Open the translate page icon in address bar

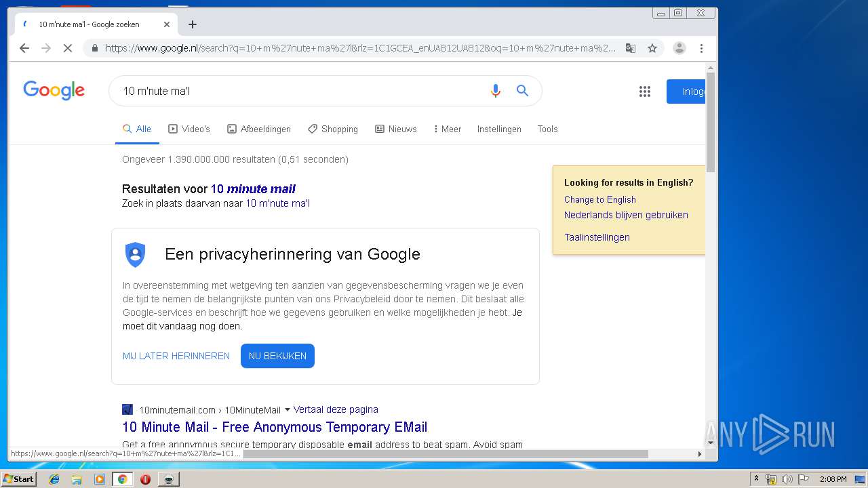click(x=631, y=48)
